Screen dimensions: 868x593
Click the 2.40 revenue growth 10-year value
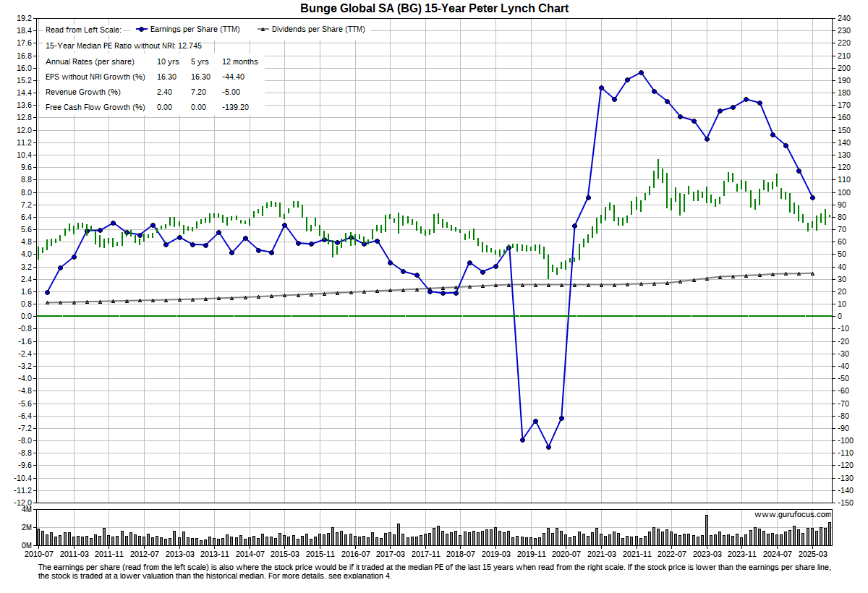tap(165, 92)
